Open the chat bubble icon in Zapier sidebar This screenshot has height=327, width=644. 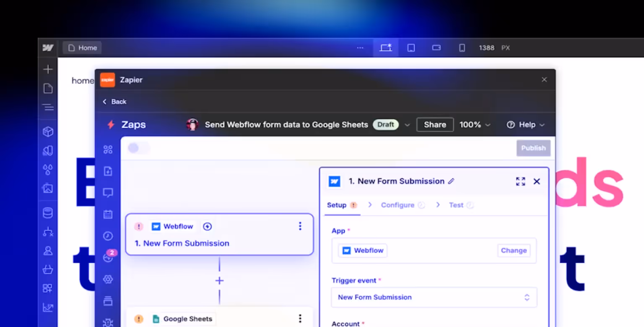click(108, 192)
